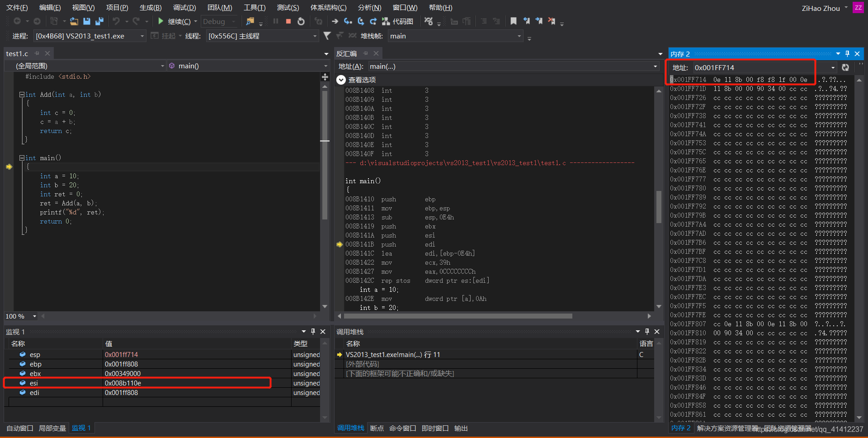
Task: Select the call stack frame VS2013_test1.exe!main
Action: click(x=393, y=354)
